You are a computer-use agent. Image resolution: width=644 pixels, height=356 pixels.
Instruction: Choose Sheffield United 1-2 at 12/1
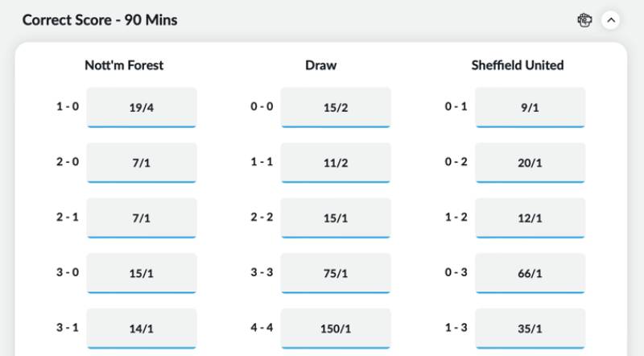530,217
